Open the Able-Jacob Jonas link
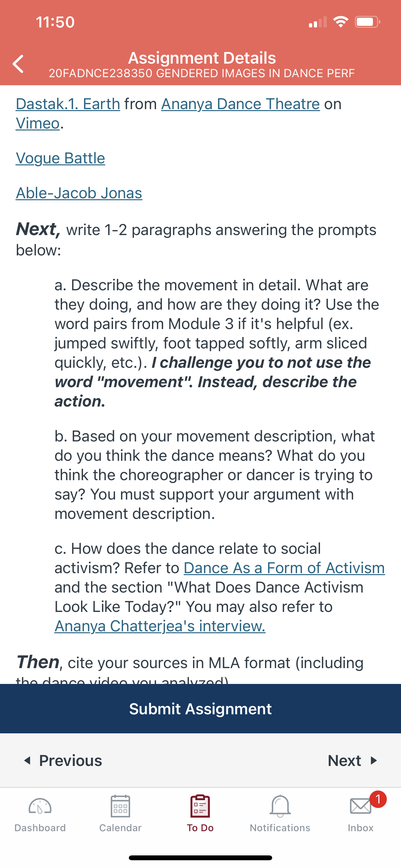The width and height of the screenshot is (401, 868). (x=79, y=193)
